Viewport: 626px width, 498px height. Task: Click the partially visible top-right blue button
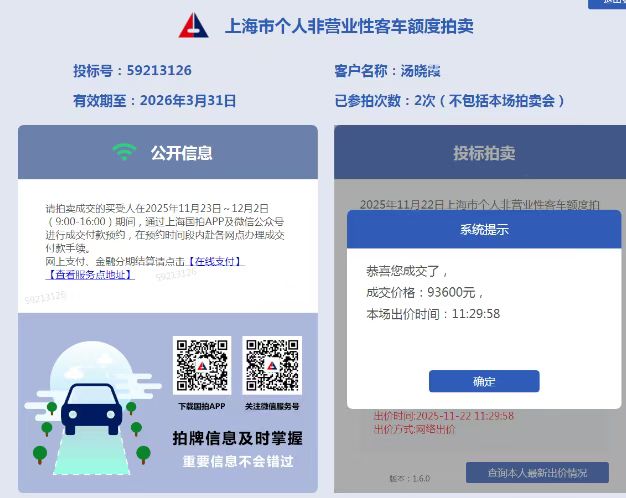(x=607, y=4)
